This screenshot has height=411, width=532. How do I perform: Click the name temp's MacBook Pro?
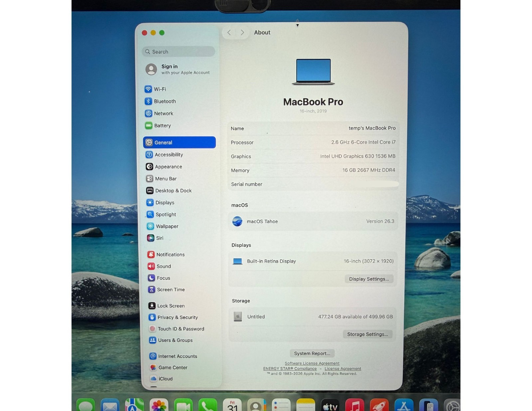coord(372,128)
